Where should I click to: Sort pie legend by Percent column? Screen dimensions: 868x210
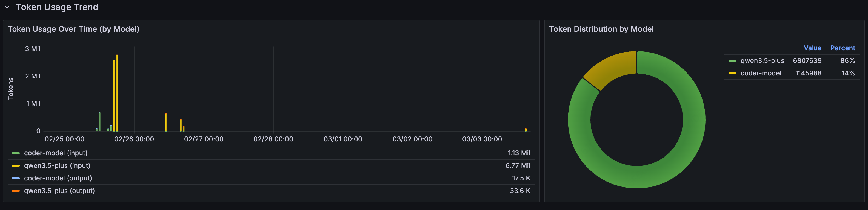842,48
